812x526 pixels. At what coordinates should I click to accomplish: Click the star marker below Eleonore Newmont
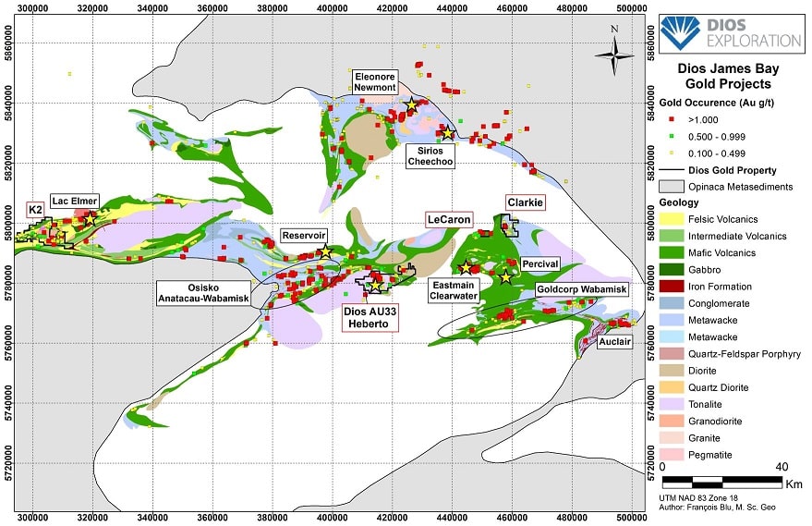pos(411,106)
